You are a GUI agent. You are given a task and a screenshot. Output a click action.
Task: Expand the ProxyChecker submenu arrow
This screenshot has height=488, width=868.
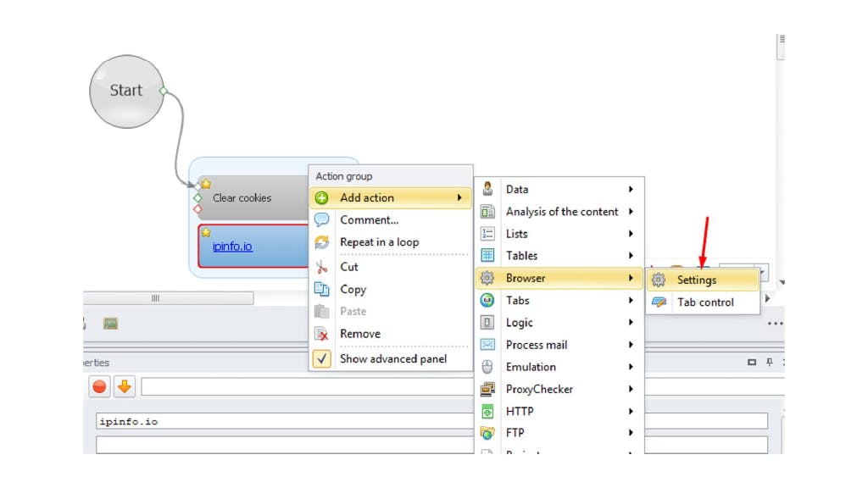[x=631, y=389]
